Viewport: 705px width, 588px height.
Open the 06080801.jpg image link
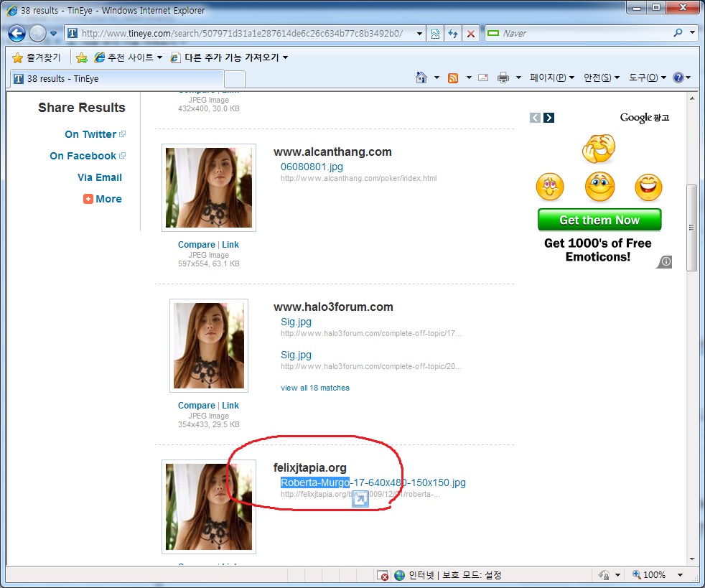click(x=312, y=167)
